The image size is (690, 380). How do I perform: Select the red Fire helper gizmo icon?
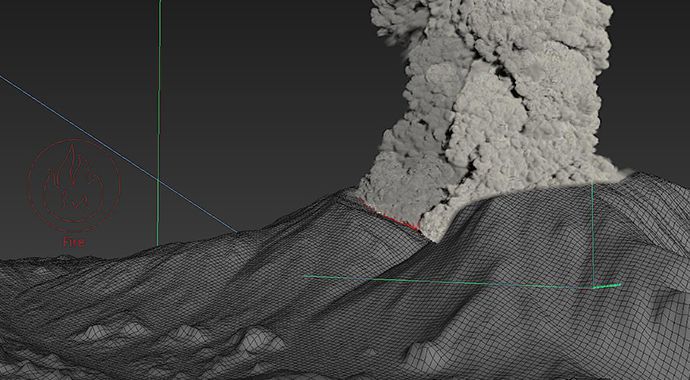coord(73,185)
